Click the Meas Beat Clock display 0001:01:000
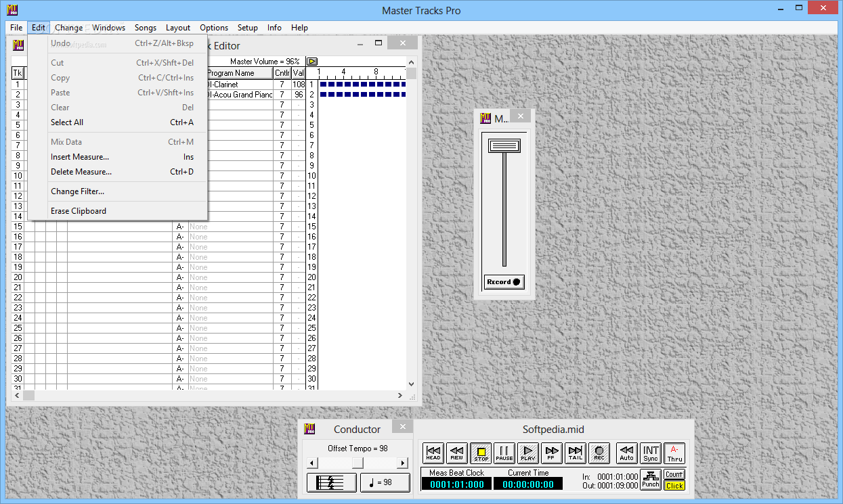 coord(456,484)
